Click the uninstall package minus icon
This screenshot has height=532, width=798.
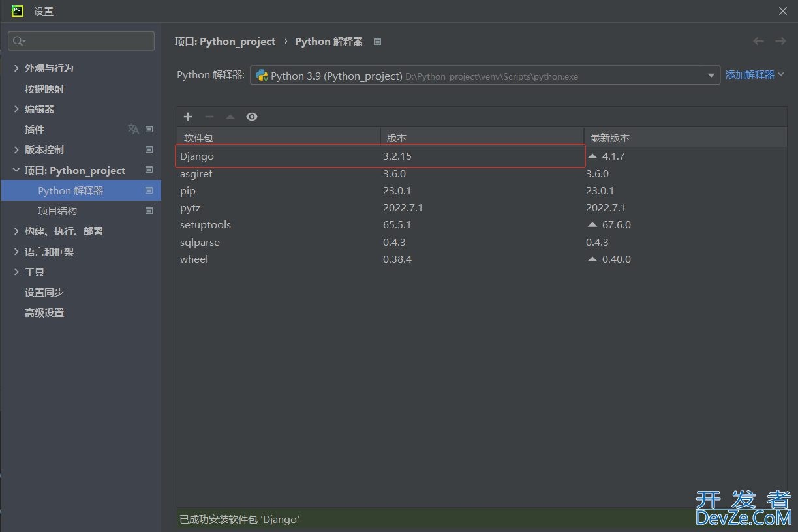(209, 117)
